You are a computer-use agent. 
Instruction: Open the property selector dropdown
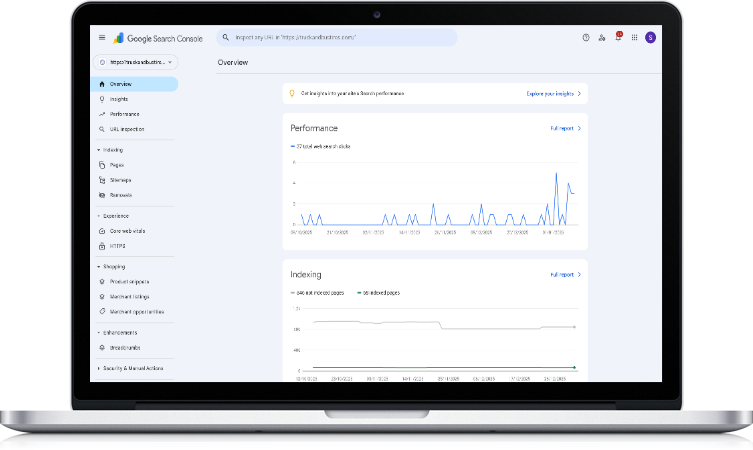pyautogui.click(x=134, y=62)
